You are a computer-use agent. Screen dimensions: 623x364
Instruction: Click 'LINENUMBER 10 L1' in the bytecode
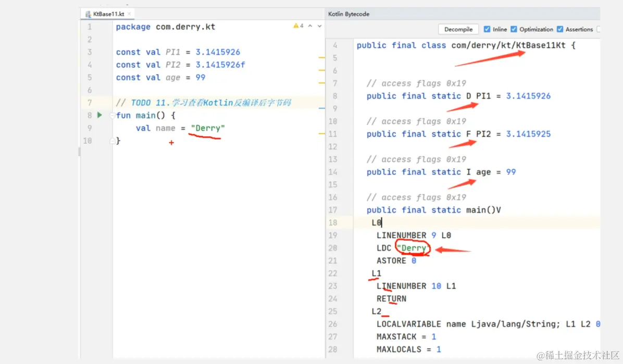416,286
